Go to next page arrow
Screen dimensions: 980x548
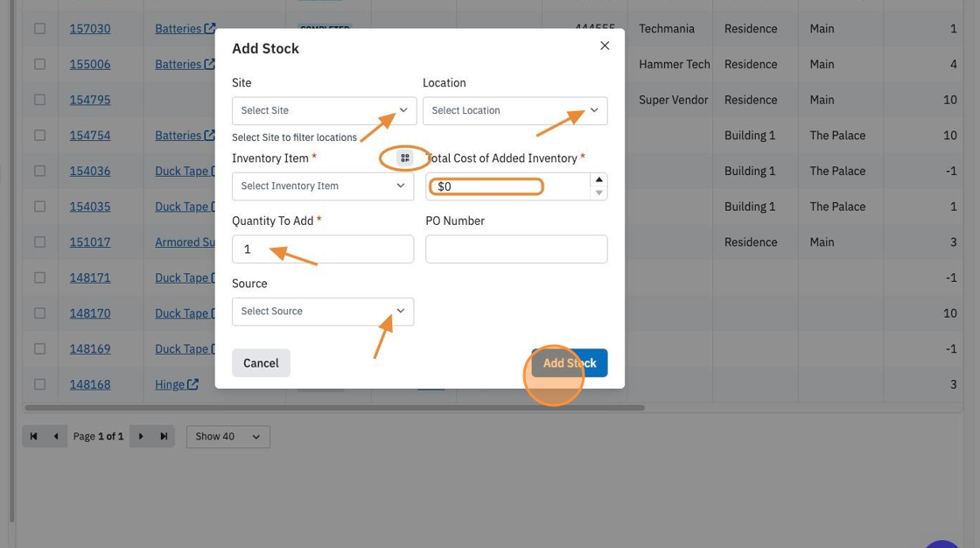[x=141, y=437]
